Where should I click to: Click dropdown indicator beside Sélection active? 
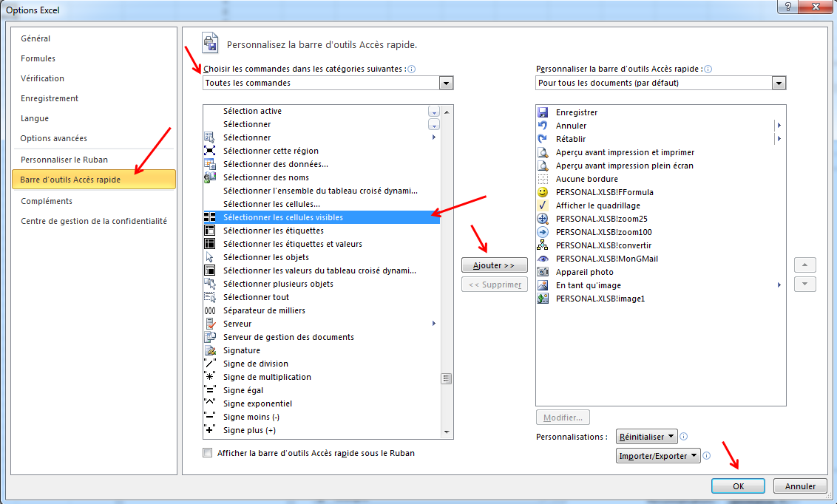434,112
